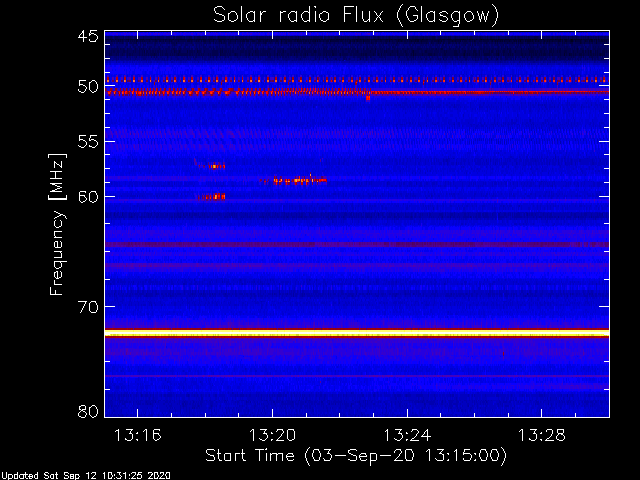Click the 13:16 time tick label

138,435
